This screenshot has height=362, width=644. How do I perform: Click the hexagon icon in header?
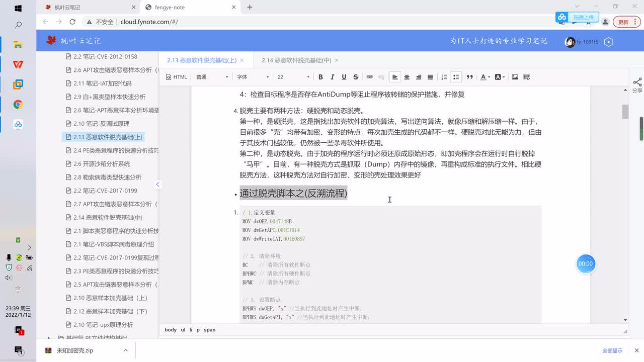click(609, 42)
